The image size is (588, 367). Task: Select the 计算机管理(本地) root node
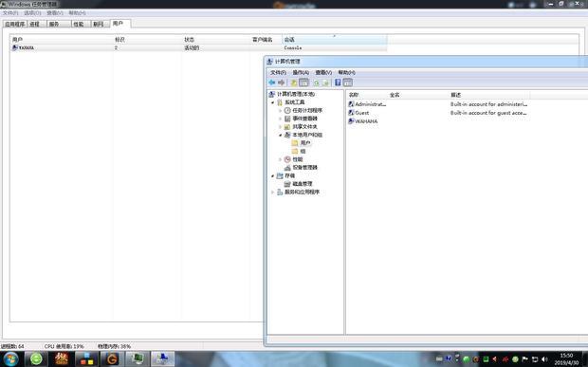tap(292, 94)
